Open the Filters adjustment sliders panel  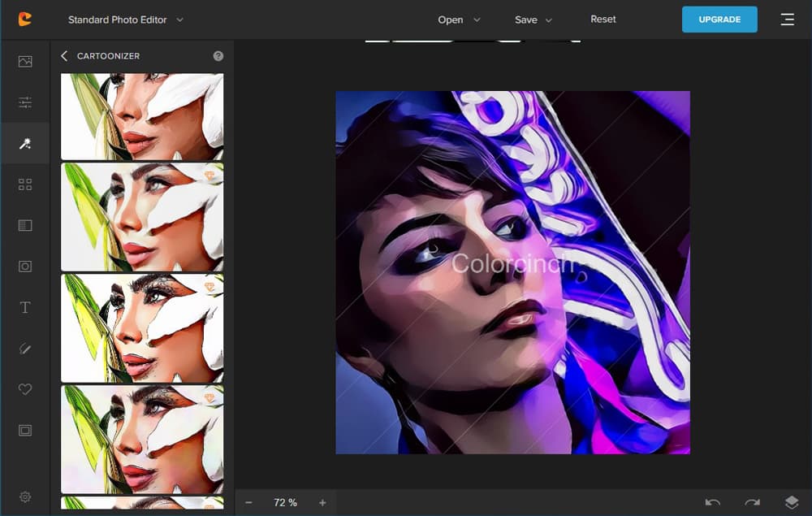point(25,102)
